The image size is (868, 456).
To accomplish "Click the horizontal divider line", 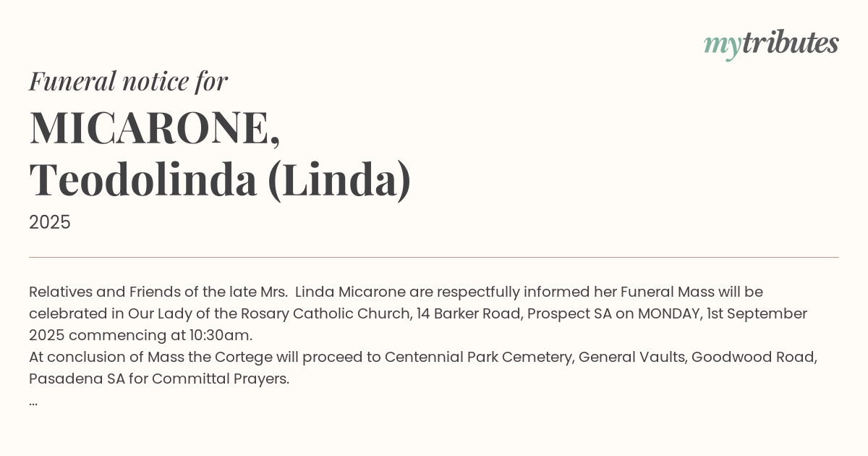I will pos(434,257).
